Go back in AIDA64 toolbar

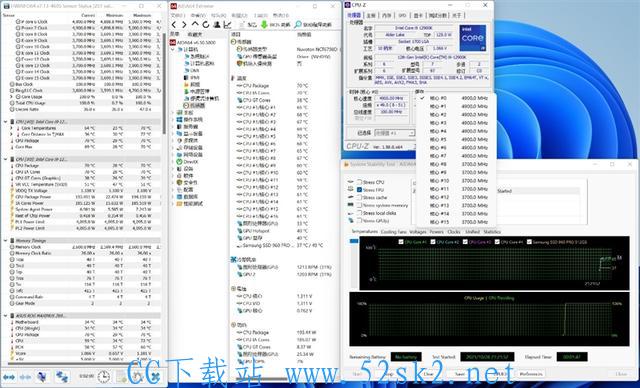click(x=174, y=24)
